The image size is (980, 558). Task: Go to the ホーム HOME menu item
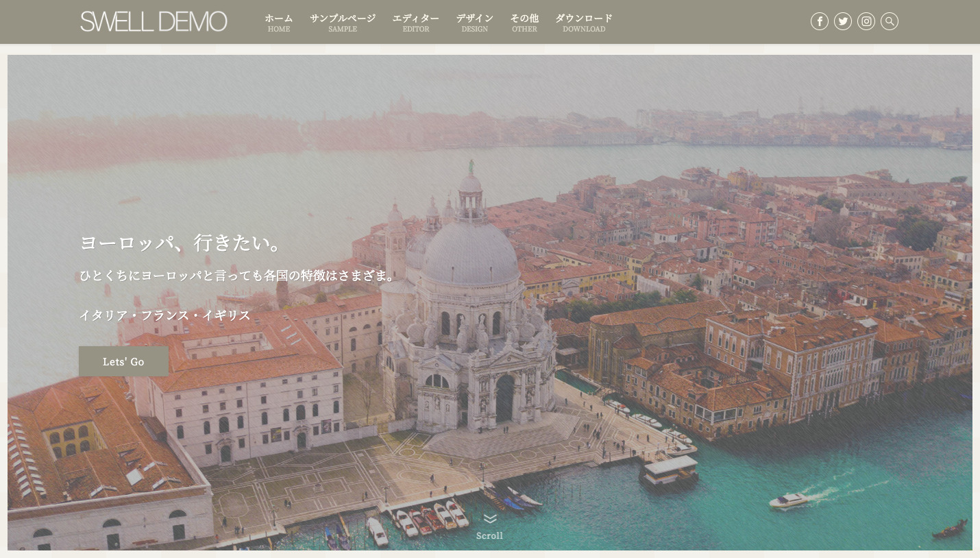tap(279, 23)
